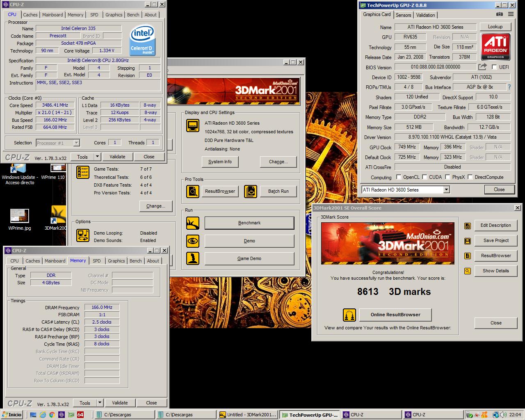Click the demo looping options icon
This screenshot has width=525, height=420.
(x=83, y=235)
